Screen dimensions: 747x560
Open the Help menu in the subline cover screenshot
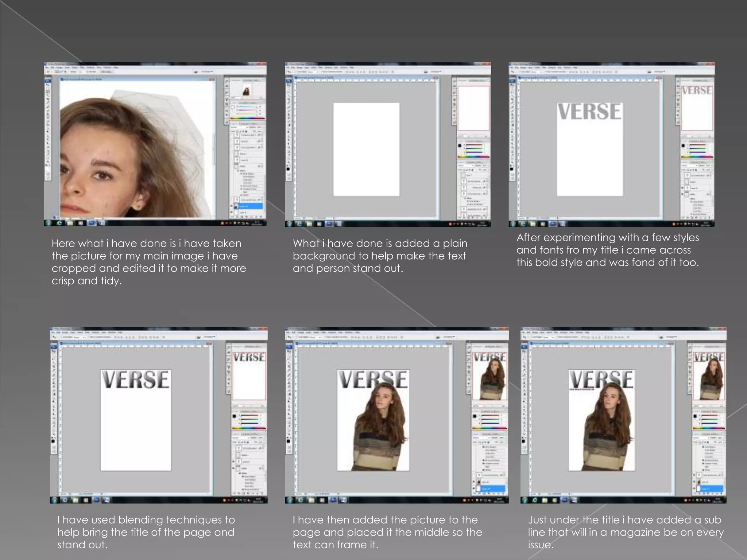tap(587, 332)
